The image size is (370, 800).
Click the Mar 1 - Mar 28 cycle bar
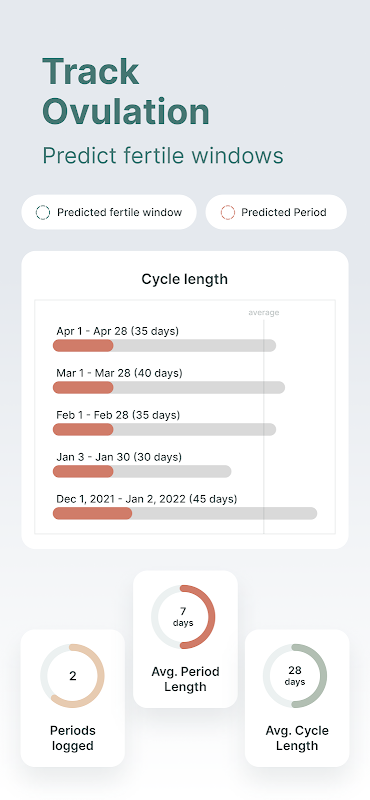pos(169,388)
